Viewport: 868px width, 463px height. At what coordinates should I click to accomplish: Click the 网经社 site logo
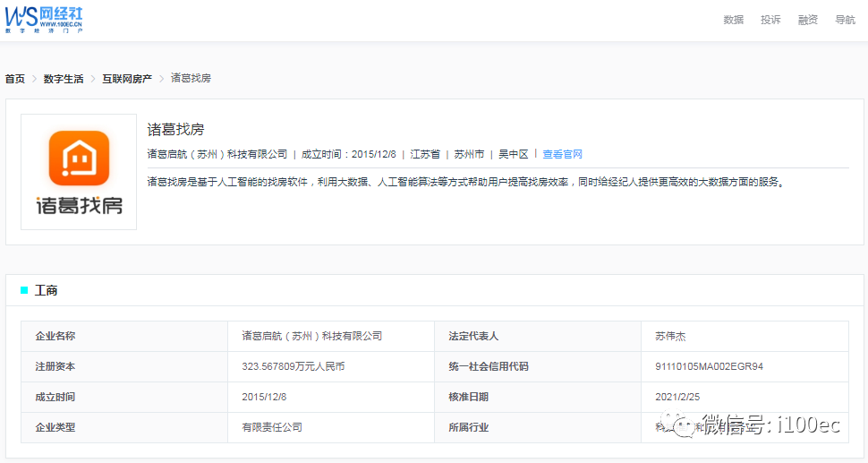pyautogui.click(x=45, y=18)
